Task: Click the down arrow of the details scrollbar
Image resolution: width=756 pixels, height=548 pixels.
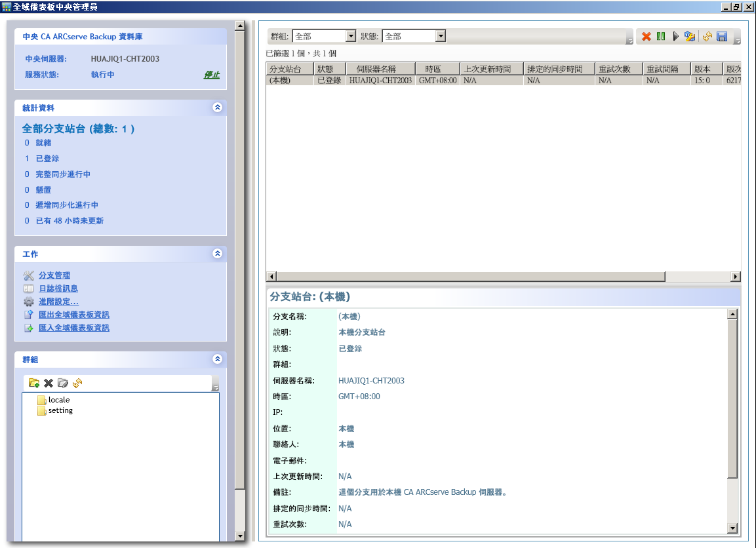Action: pyautogui.click(x=732, y=528)
